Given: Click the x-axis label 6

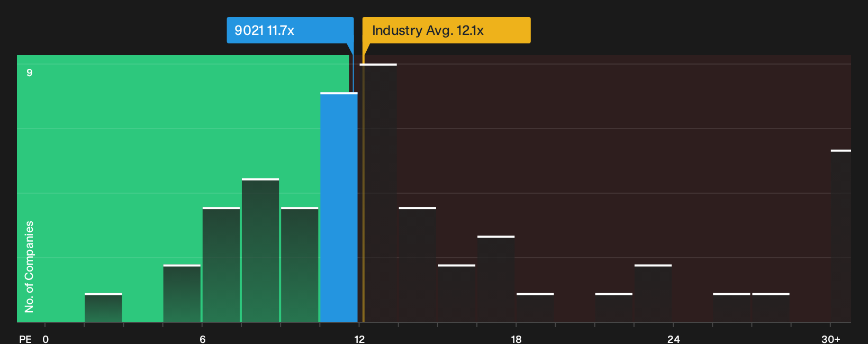Looking at the screenshot, I should click(203, 339).
